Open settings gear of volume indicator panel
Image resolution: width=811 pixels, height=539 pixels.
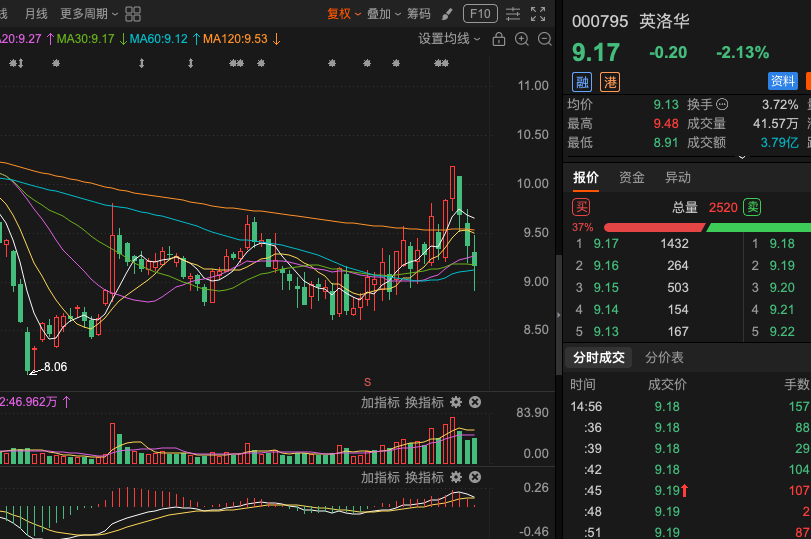[456, 402]
